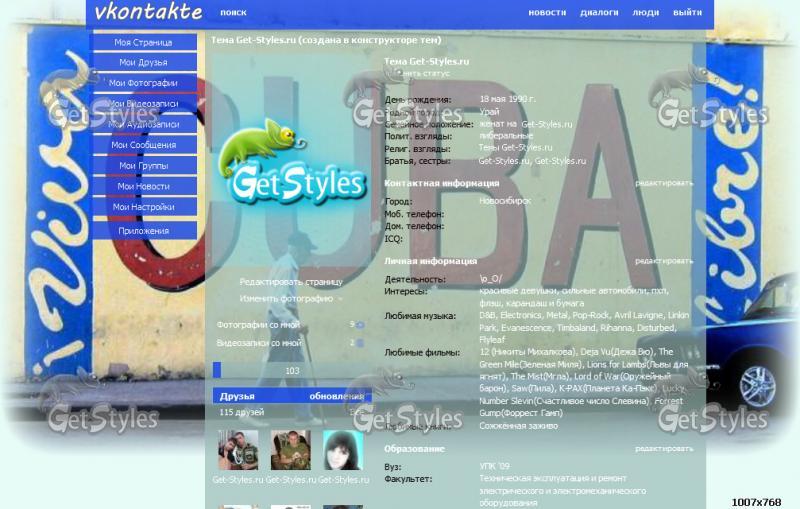Image resolution: width=800 pixels, height=509 pixels.
Task: Open third friend avatar with dark hair
Action: pos(343,450)
